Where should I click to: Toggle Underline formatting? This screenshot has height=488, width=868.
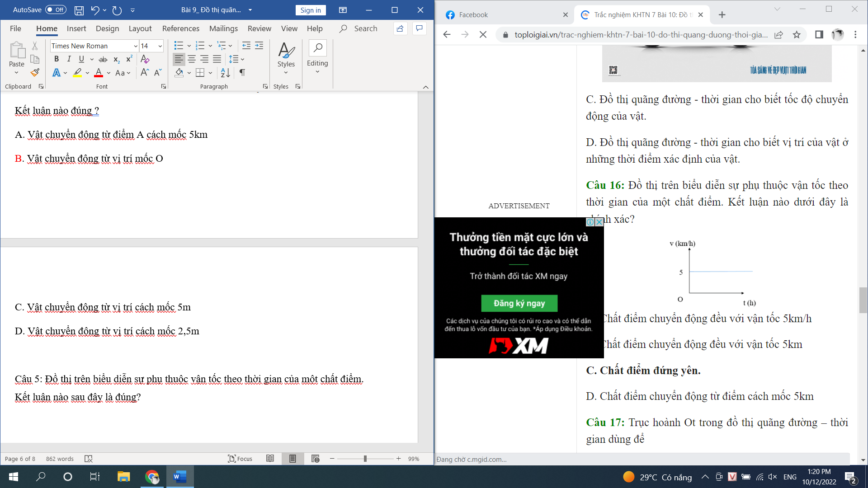(x=81, y=59)
